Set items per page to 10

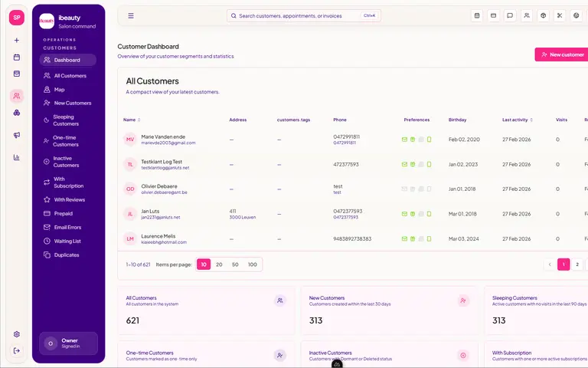(x=204, y=264)
